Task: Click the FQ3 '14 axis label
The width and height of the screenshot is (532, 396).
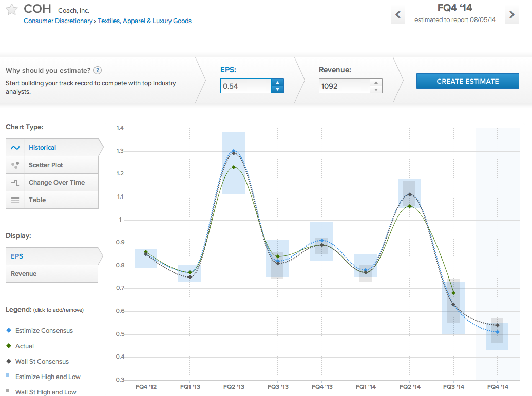Action: [453, 387]
